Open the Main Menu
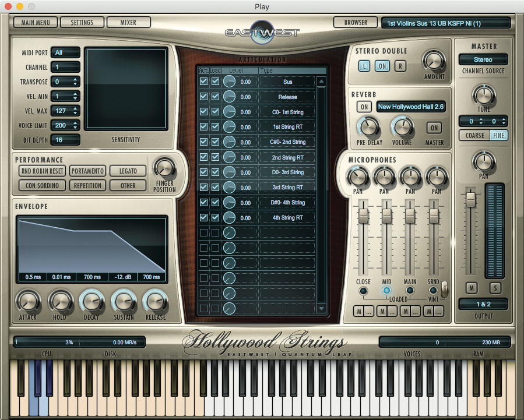 [36, 23]
